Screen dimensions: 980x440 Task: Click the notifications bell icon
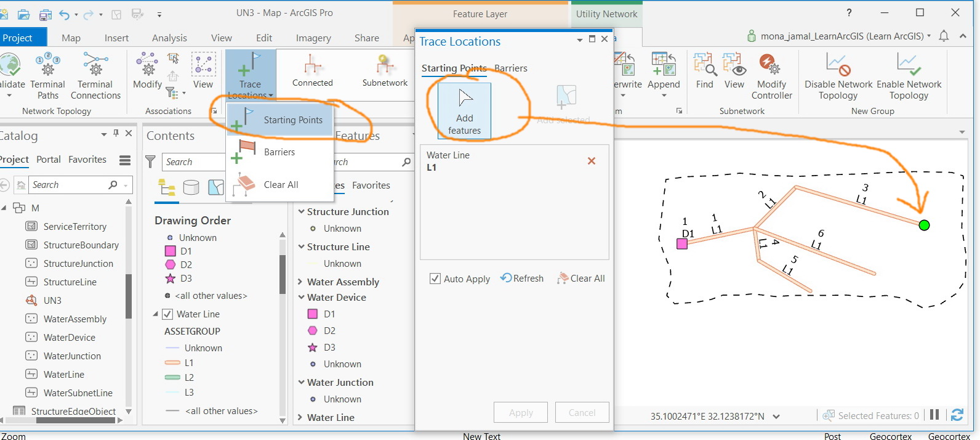[x=944, y=36]
